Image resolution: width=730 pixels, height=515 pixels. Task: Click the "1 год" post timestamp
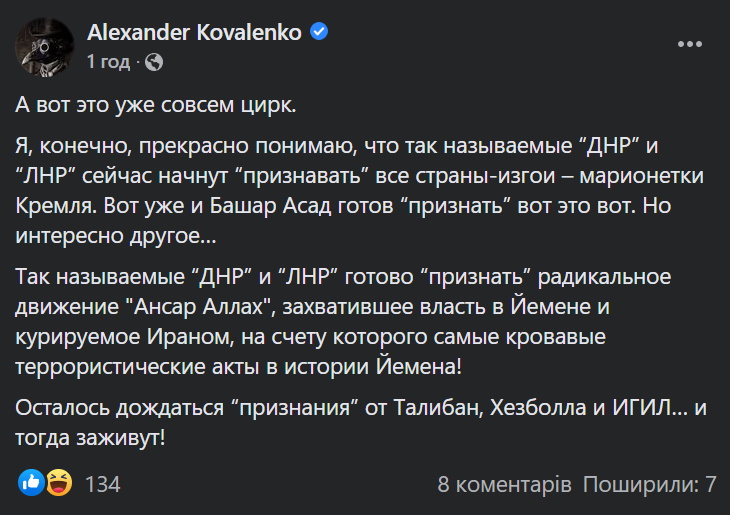click(108, 62)
